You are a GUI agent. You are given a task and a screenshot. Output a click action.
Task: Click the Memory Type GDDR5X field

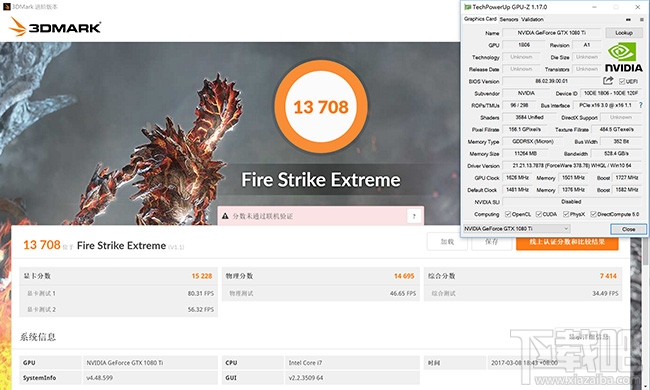click(533, 142)
